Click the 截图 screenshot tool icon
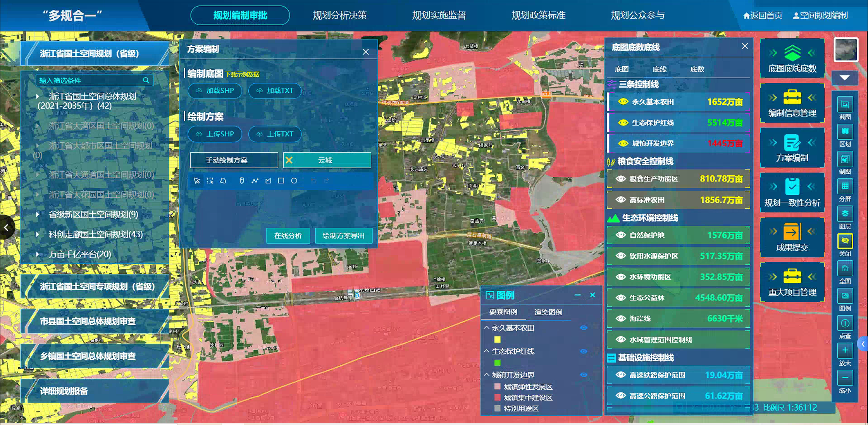The image size is (868, 425). tap(845, 105)
